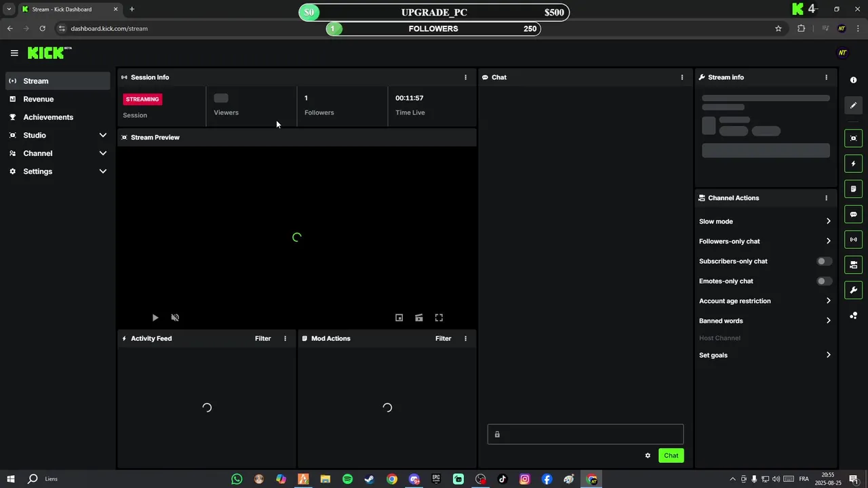Open Revenue page in sidebar
Viewport: 868px width, 488px height.
pos(58,99)
